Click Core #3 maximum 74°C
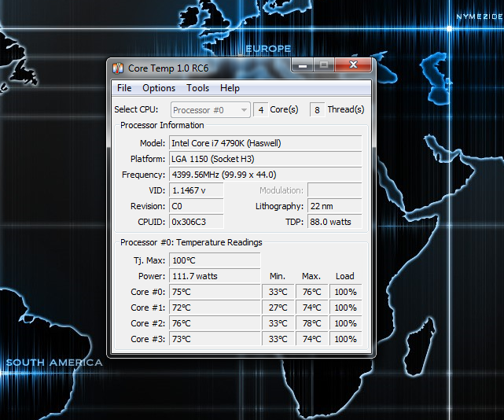Screen dimensions: 504x420 (x=312, y=339)
